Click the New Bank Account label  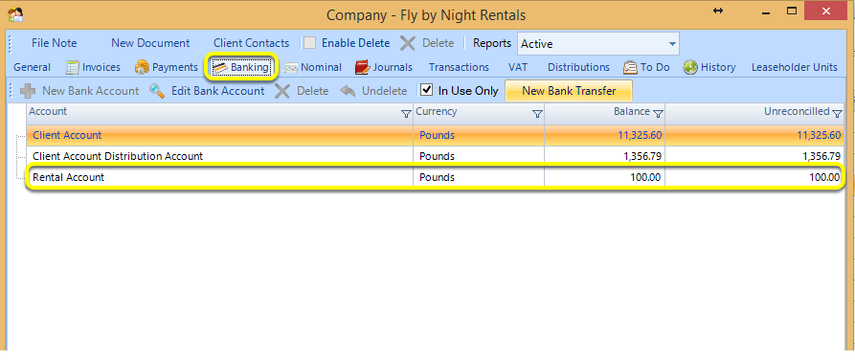point(91,91)
